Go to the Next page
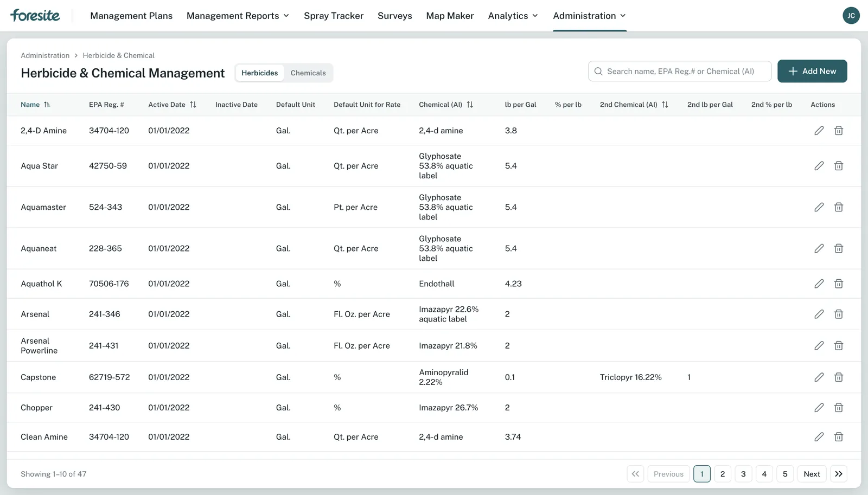The width and height of the screenshot is (868, 495). coord(812,474)
